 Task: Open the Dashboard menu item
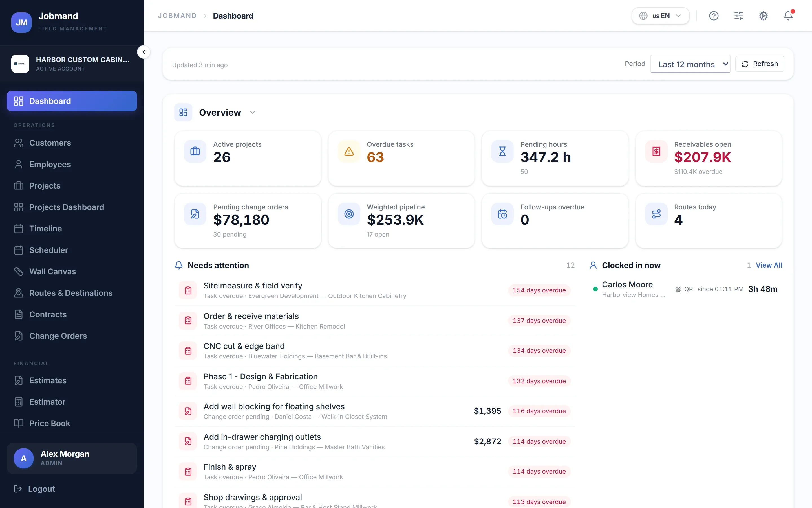pyautogui.click(x=72, y=101)
